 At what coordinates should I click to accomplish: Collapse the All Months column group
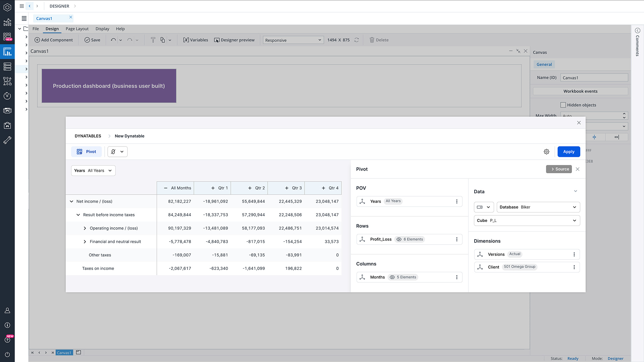(x=165, y=188)
